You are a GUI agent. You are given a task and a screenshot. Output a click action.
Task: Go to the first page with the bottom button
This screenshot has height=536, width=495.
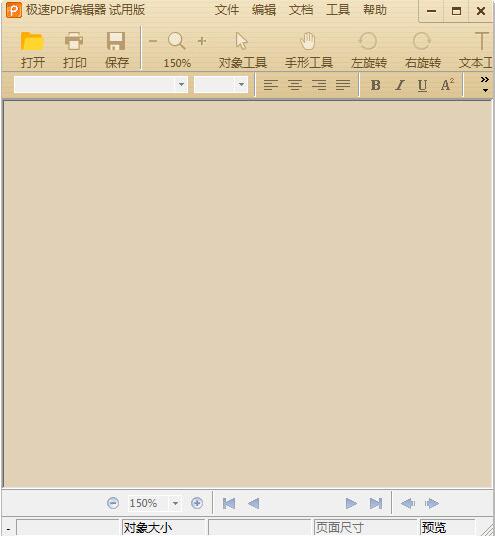pyautogui.click(x=229, y=503)
